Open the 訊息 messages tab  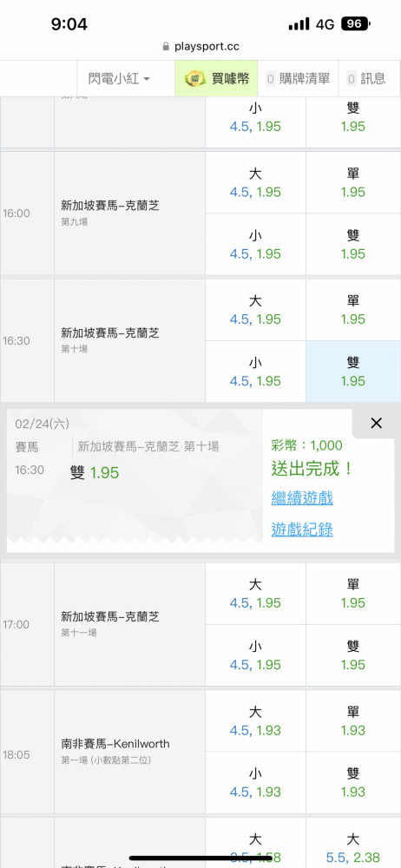tap(366, 79)
